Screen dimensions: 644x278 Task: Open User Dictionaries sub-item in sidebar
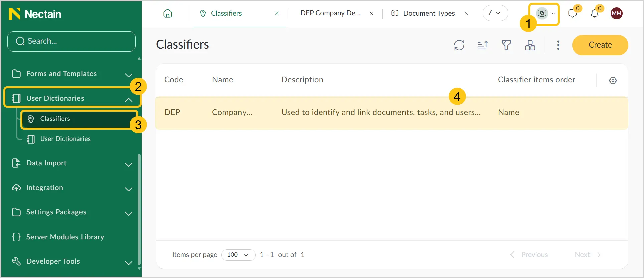pyautogui.click(x=65, y=139)
